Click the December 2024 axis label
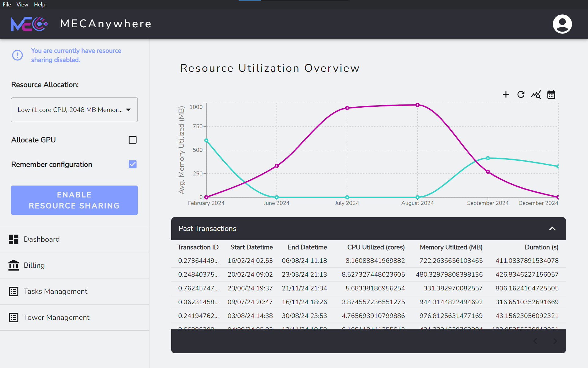588x368 pixels. click(538, 203)
